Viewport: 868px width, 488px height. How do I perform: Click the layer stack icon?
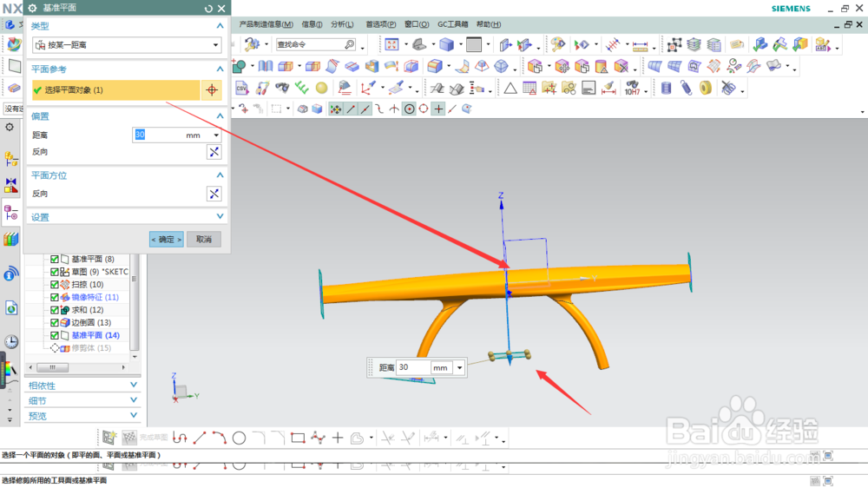[x=694, y=44]
